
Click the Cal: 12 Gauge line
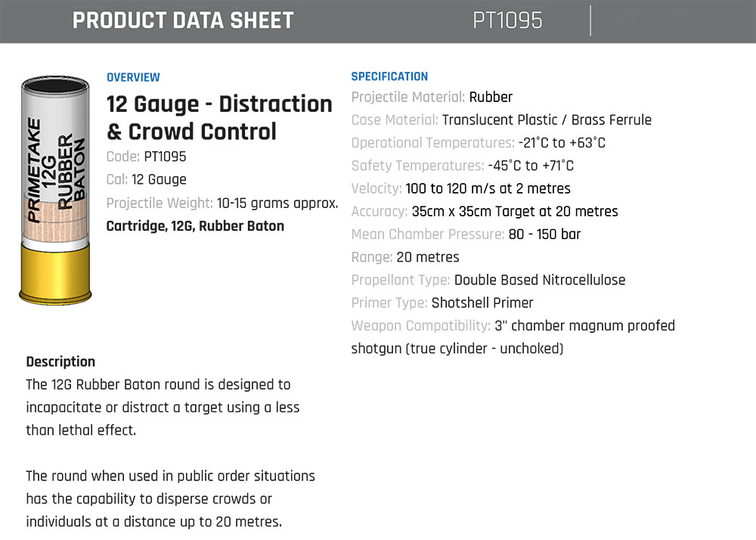point(146,179)
